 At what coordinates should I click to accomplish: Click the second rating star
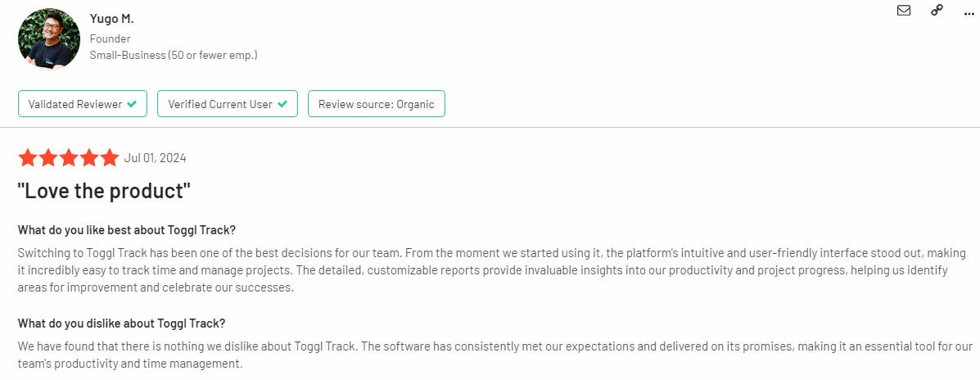click(48, 158)
